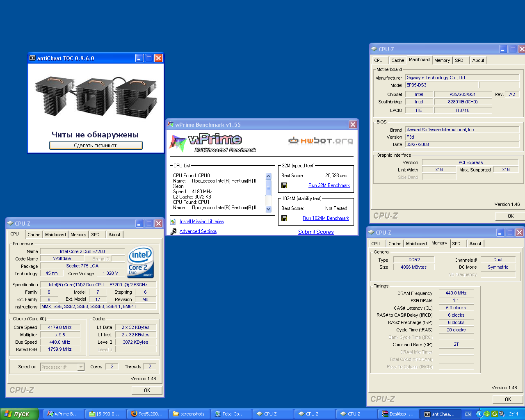Click the DRAM Frequency value 440.0 MHz
Screen dimensions: 525x420
(x=456, y=293)
